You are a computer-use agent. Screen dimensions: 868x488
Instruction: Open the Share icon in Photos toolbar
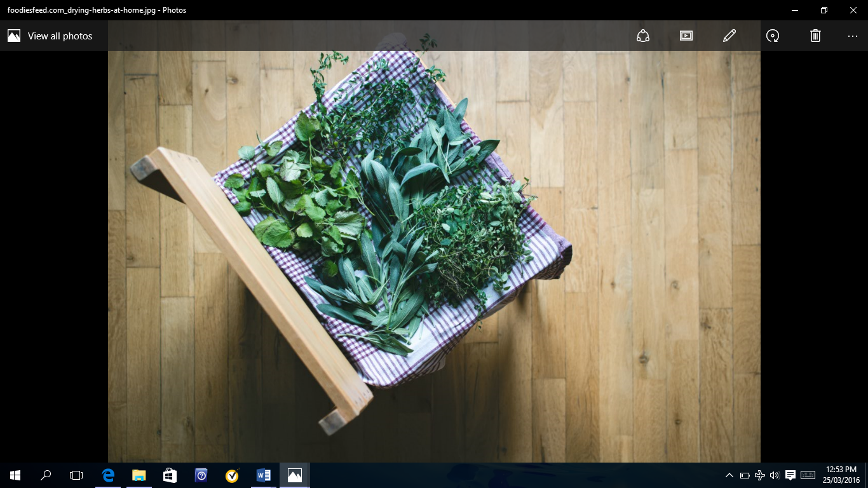tap(643, 36)
